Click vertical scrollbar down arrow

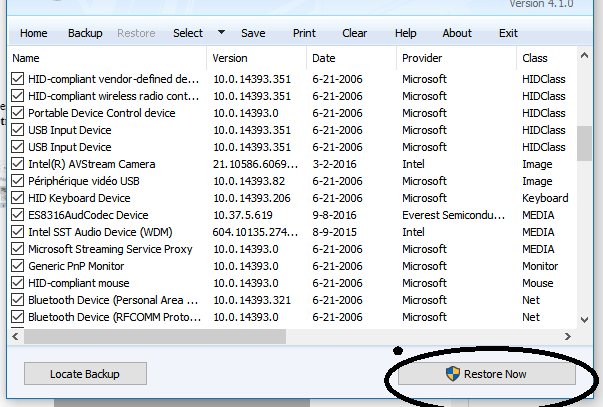tap(584, 320)
